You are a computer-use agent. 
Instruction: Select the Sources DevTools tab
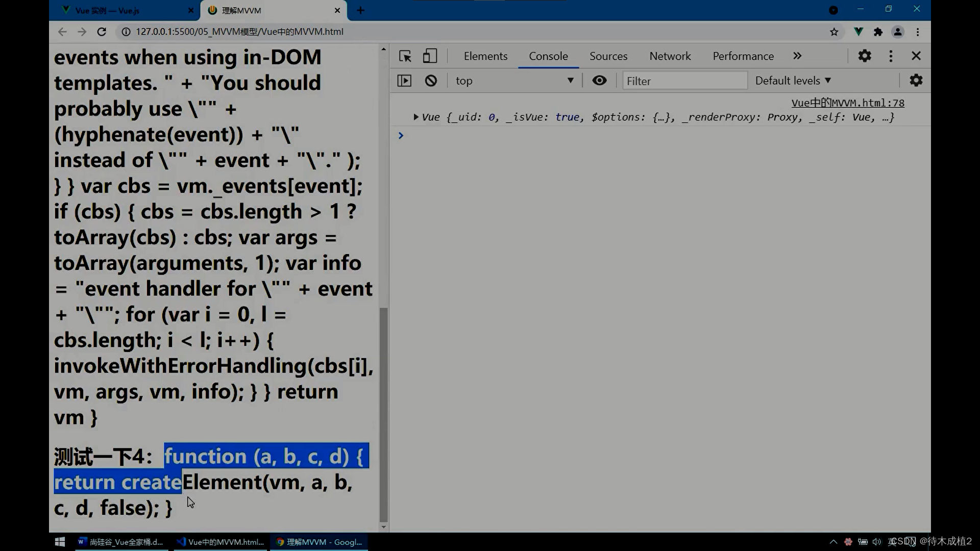point(608,56)
